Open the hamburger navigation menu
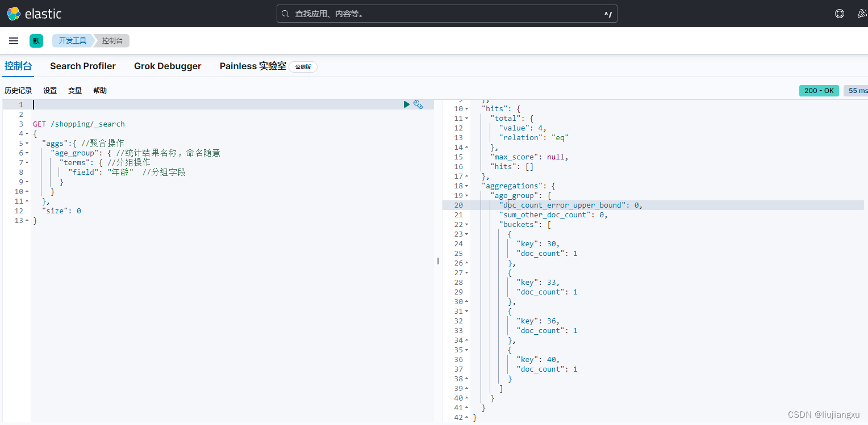Viewport: 868px width, 425px height. point(14,41)
